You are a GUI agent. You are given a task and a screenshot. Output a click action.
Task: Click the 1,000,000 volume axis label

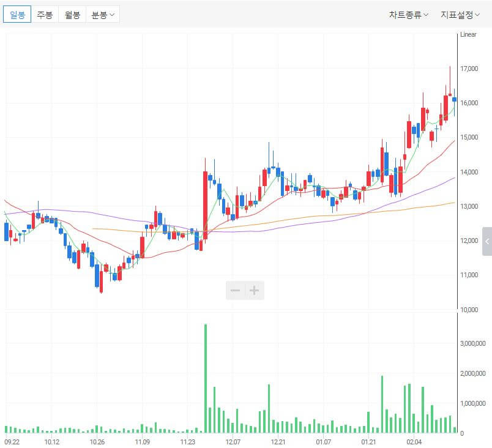coord(473,403)
